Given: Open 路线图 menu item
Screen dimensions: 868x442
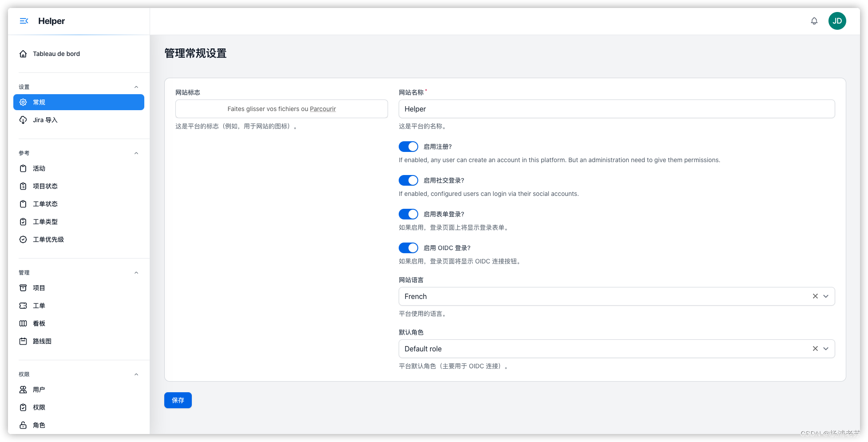Looking at the screenshot, I should click(79, 341).
